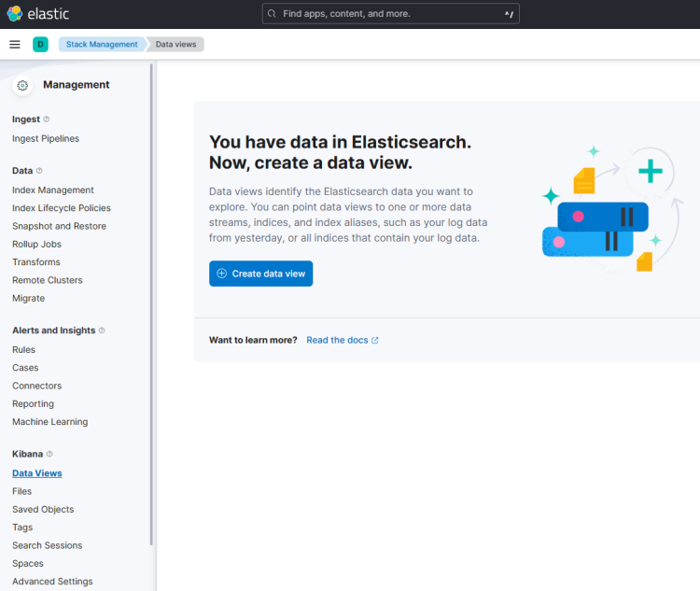Image resolution: width=700 pixels, height=591 pixels.
Task: Open the Tags page
Action: tap(22, 528)
